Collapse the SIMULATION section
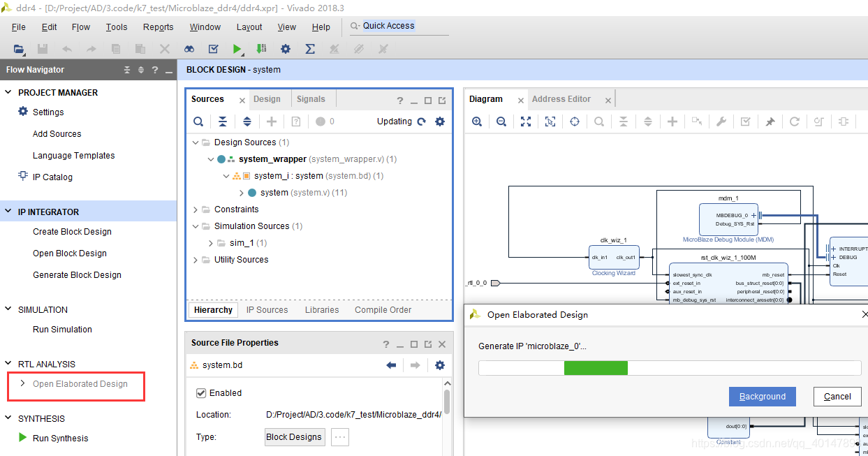The image size is (868, 456). click(x=8, y=309)
